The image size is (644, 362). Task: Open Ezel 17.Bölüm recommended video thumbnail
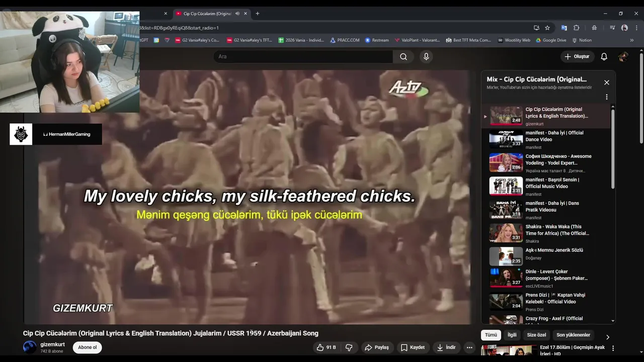(508, 350)
